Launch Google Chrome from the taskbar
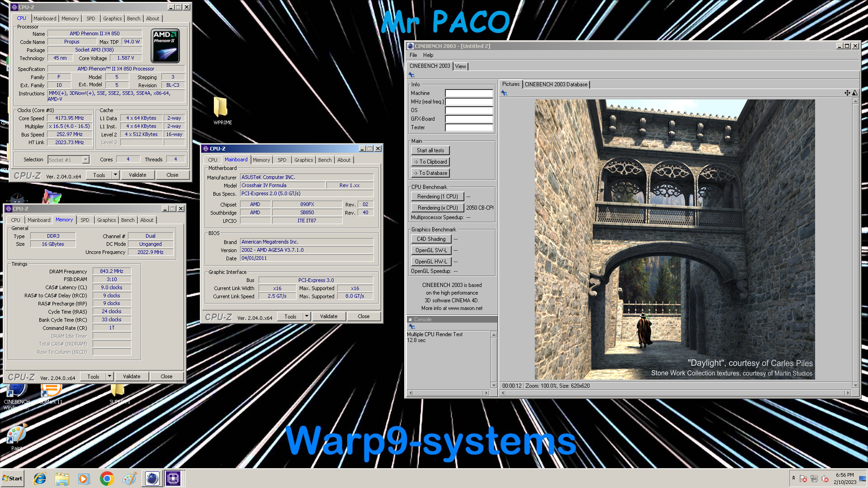 point(107,479)
